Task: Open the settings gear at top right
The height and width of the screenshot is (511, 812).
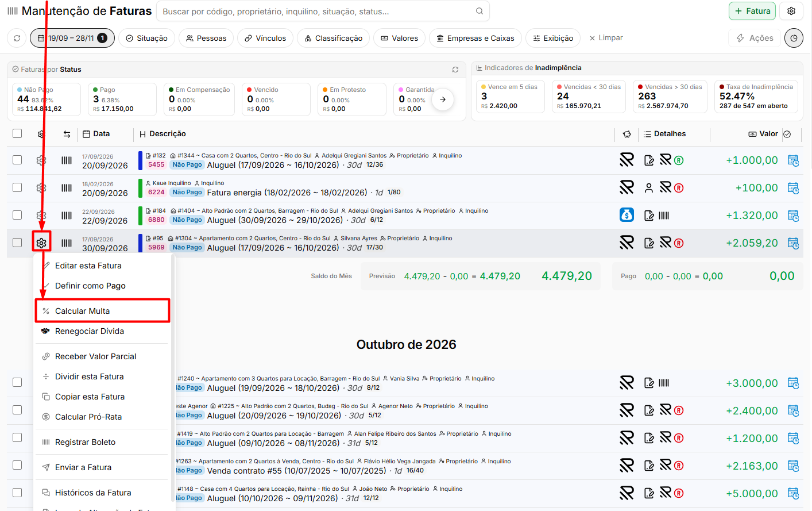Action: click(x=791, y=11)
